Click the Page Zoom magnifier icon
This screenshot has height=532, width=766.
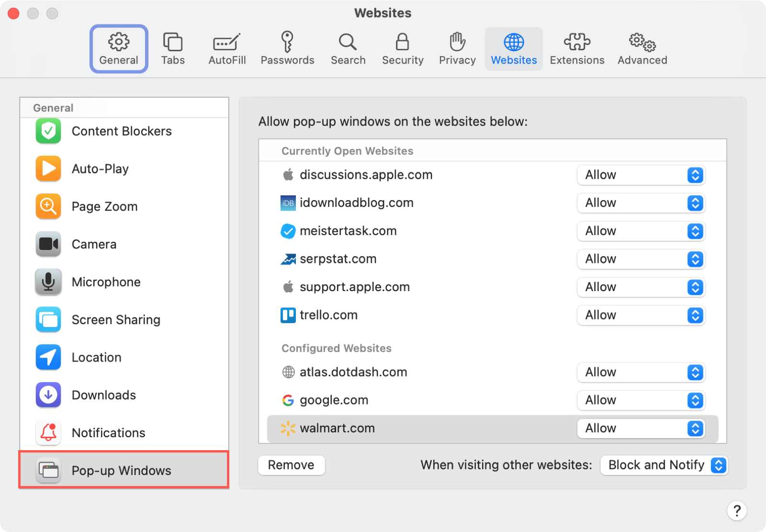pos(48,206)
